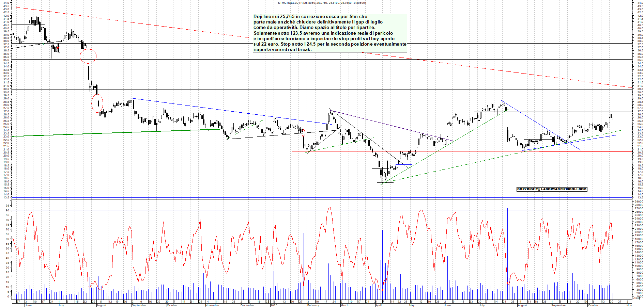Click the tiny red circle on the late-January candle
Screen dimensions: 644x307
click(x=304, y=133)
